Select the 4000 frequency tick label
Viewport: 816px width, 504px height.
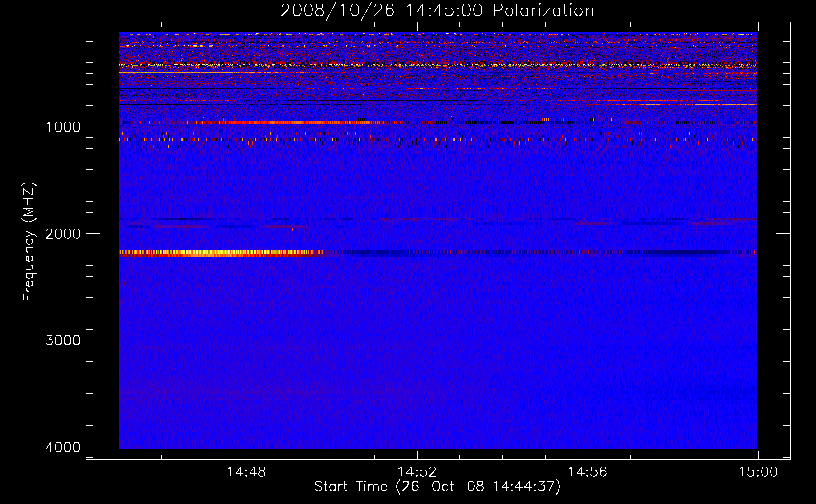[63, 447]
